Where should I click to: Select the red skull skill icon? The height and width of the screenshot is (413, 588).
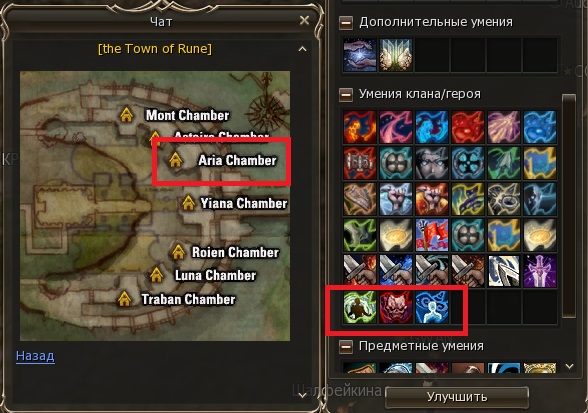(x=396, y=308)
